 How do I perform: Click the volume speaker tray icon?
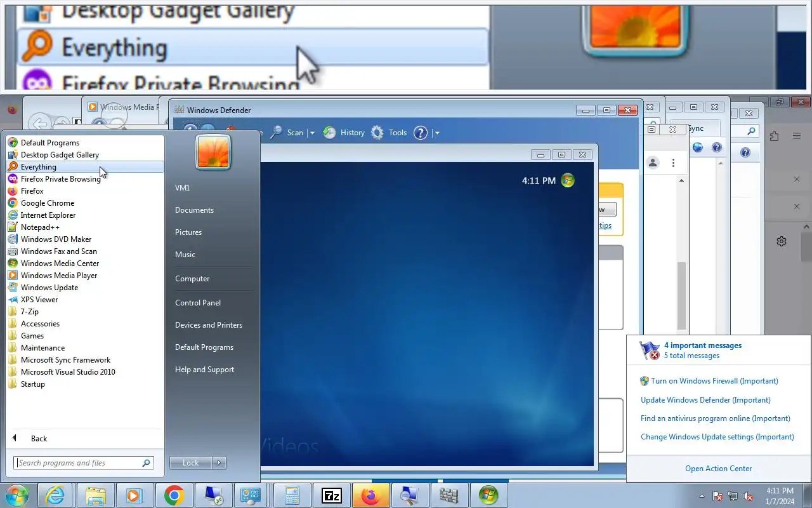click(748, 496)
